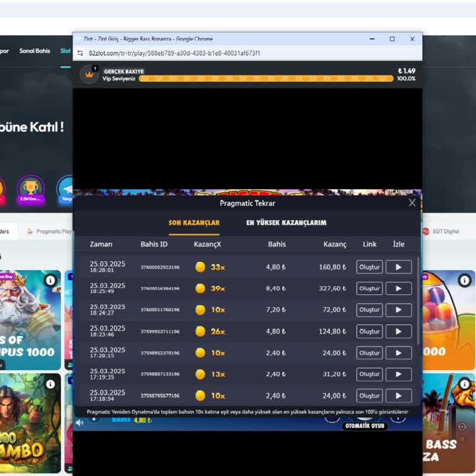Click the ₺1.49 balance amount
This screenshot has height=476, width=476.
[x=407, y=71]
